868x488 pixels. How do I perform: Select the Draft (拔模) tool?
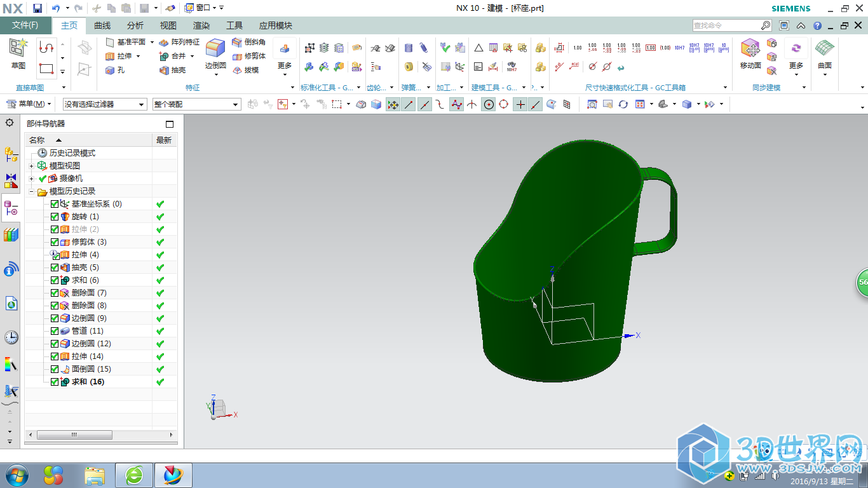point(245,70)
